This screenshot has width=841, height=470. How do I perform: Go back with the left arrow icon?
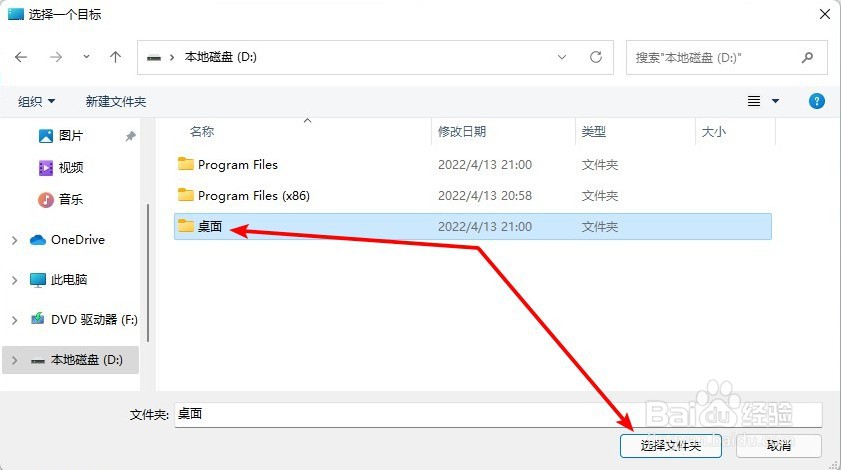tap(21, 57)
